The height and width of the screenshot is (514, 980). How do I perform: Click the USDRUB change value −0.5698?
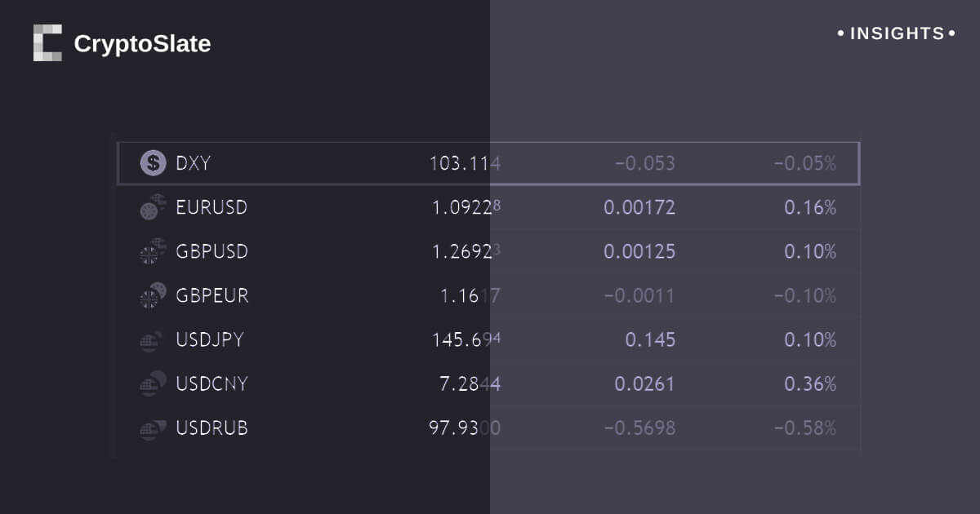[x=639, y=428]
